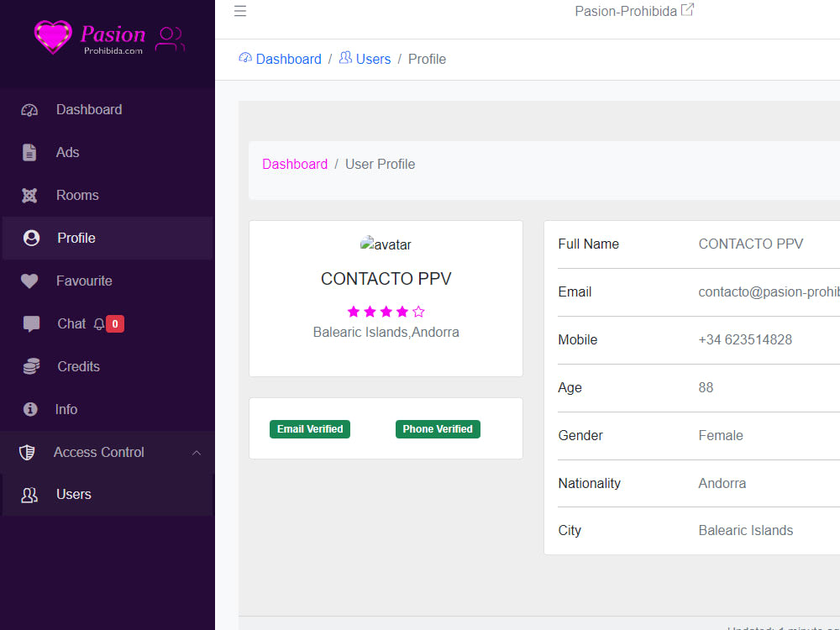Click the breadcrumb Users people icon

pyautogui.click(x=345, y=57)
